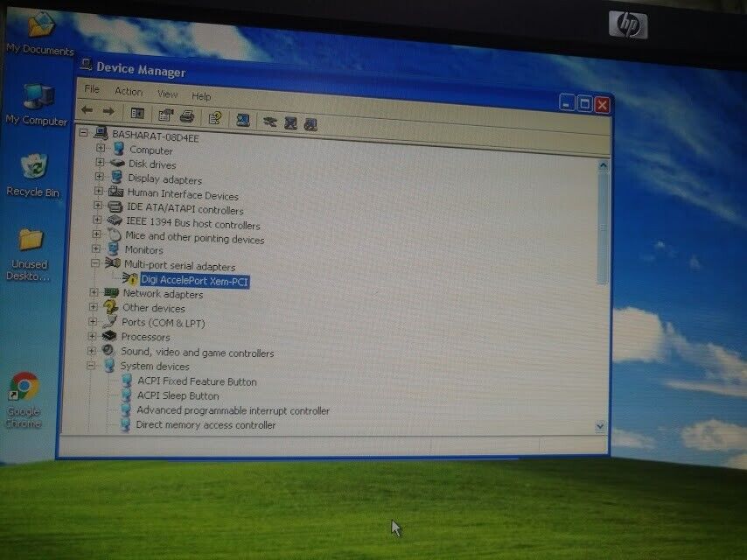747x560 pixels.
Task: Expand the Monitors category
Action: pyautogui.click(x=96, y=248)
